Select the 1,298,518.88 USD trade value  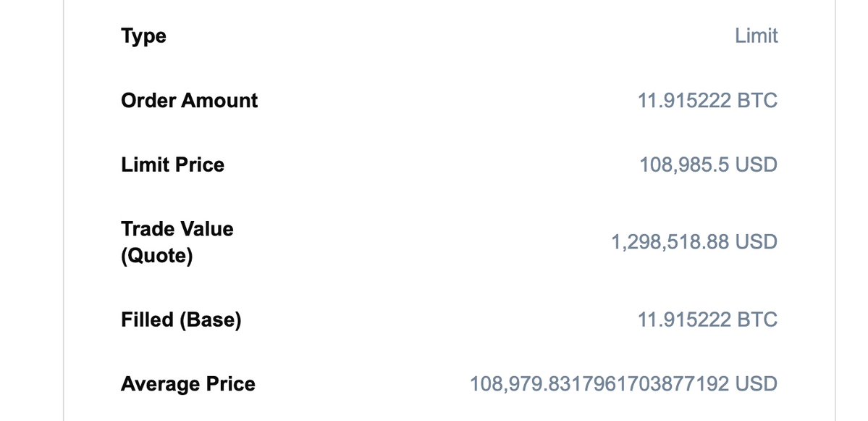click(694, 241)
